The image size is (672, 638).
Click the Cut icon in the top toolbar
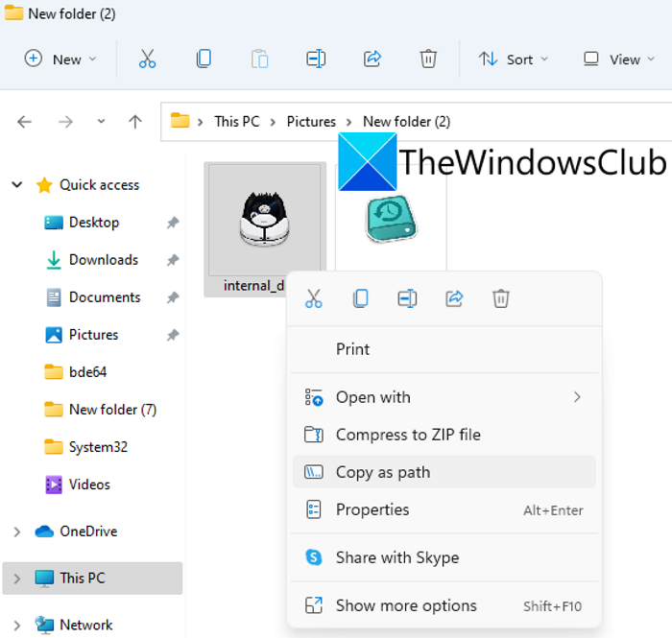(x=147, y=59)
